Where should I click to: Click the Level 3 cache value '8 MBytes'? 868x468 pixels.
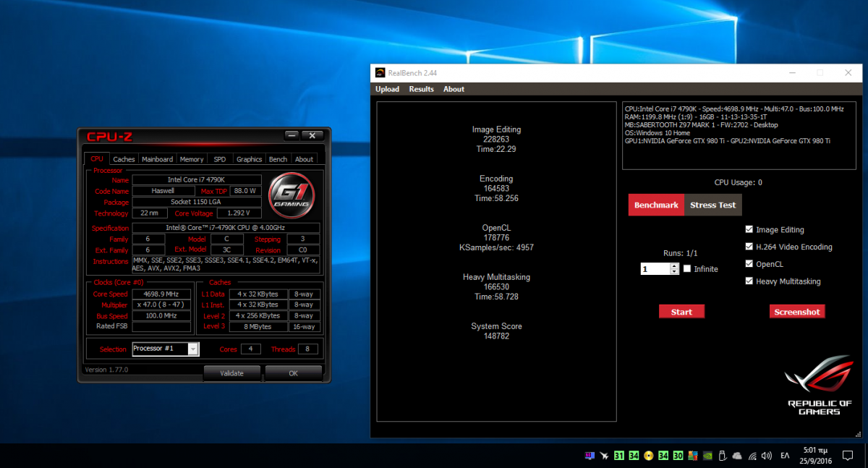click(x=258, y=326)
